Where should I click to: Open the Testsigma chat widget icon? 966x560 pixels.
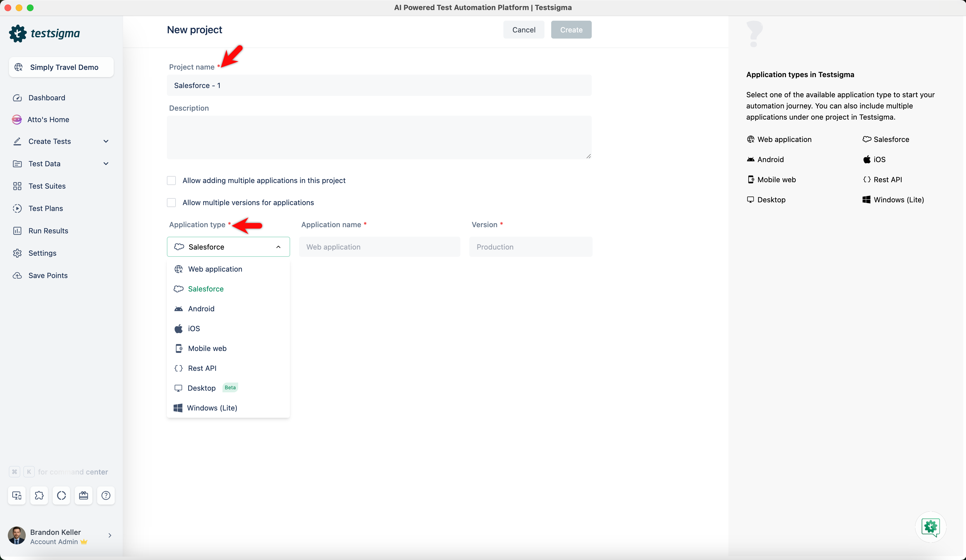(930, 527)
